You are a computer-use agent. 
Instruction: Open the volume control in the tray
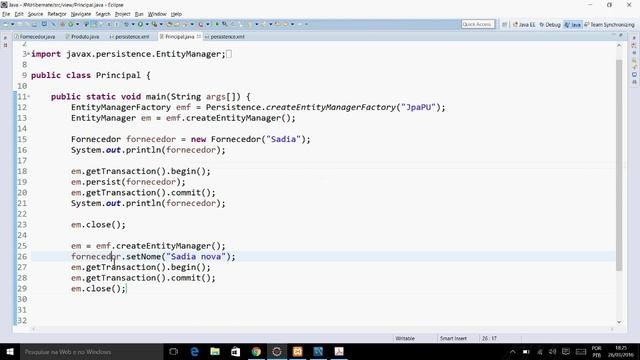[553, 351]
